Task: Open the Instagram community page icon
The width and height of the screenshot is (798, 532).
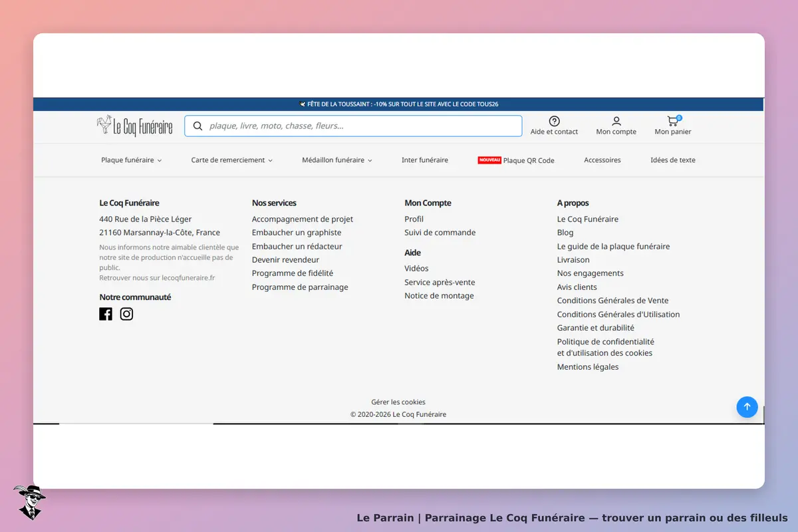Action: [x=126, y=314]
